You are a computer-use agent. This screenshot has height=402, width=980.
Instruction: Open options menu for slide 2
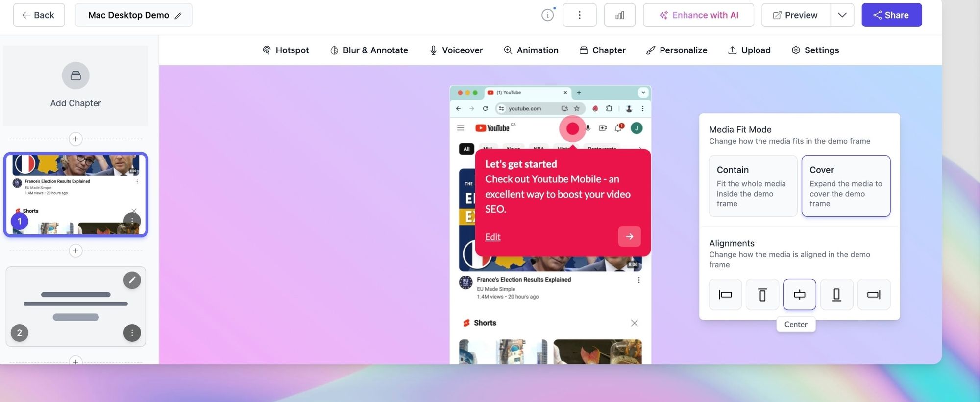point(132,332)
